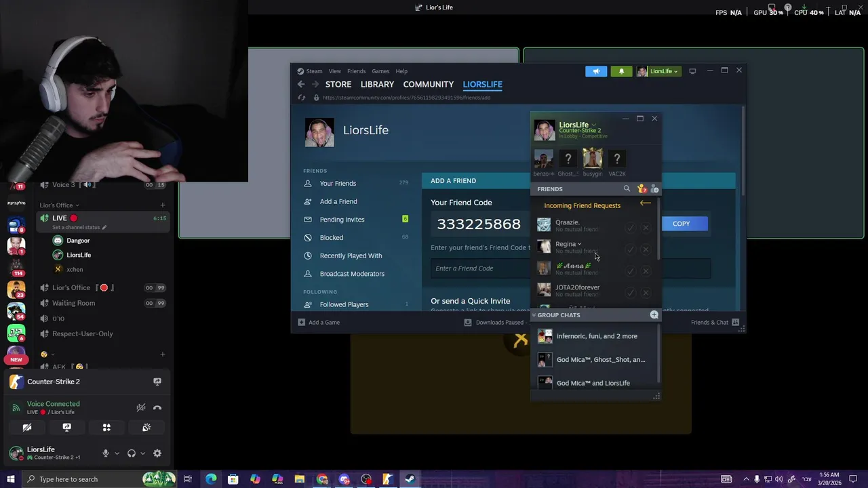868x488 pixels.
Task: Go to Steam STORE tab
Action: point(338,84)
